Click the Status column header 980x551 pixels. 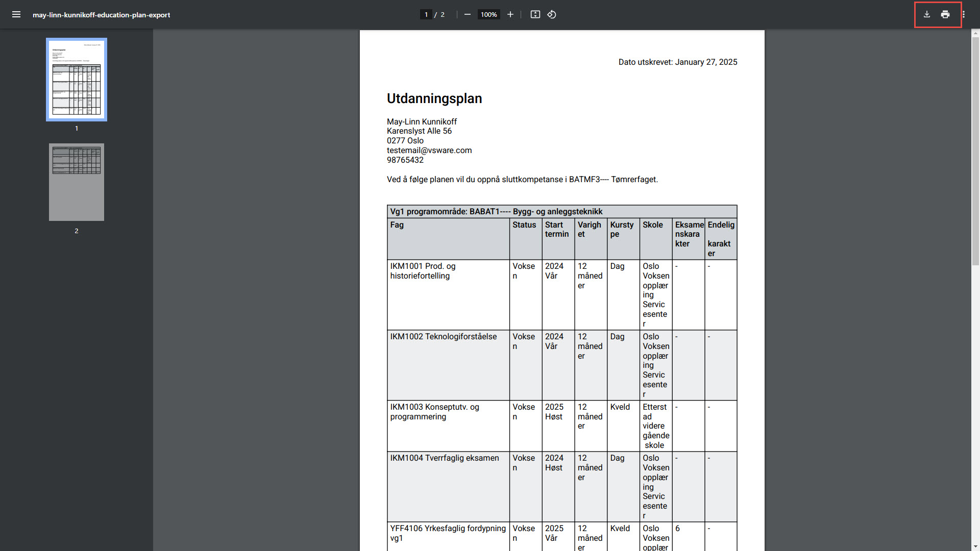tap(524, 225)
